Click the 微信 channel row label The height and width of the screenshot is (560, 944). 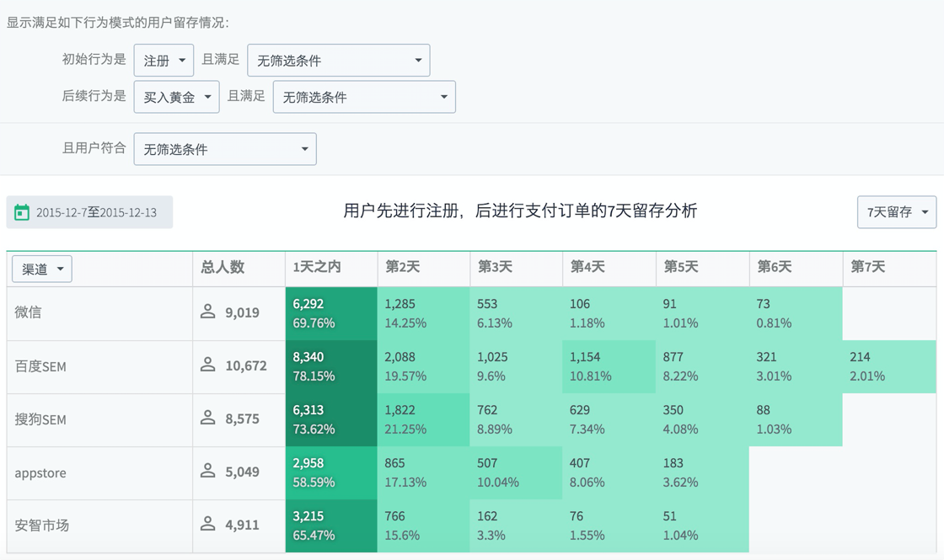tap(28, 312)
